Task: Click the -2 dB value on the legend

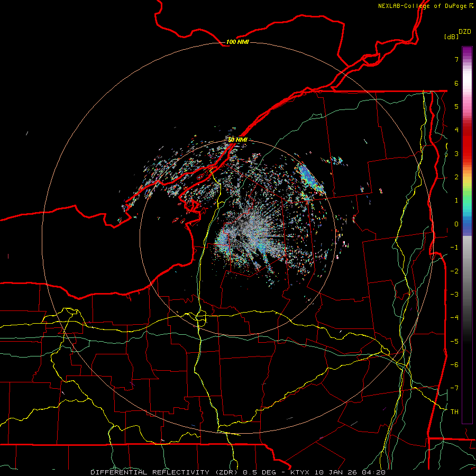Action: click(x=454, y=271)
